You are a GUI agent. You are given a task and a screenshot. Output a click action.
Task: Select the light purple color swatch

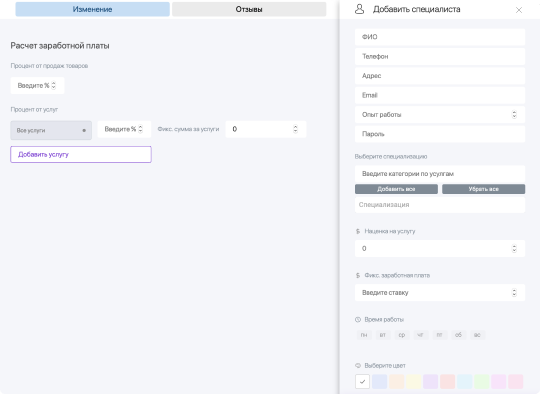(x=430, y=382)
